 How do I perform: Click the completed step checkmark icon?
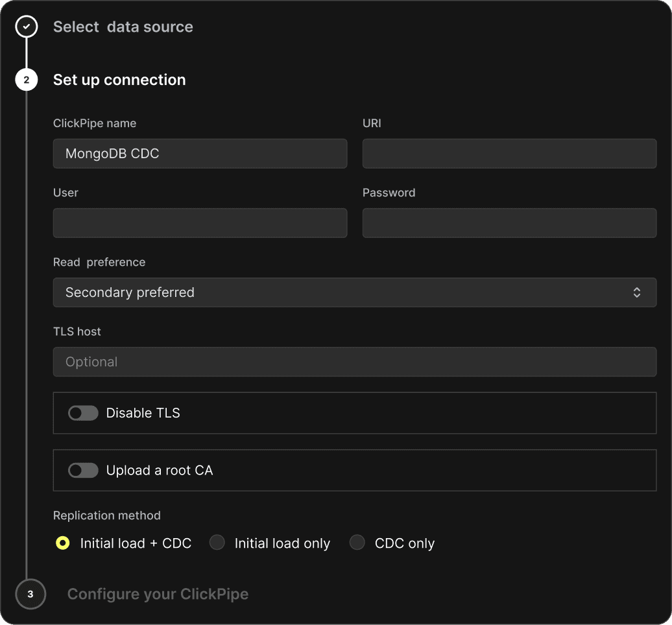(27, 27)
